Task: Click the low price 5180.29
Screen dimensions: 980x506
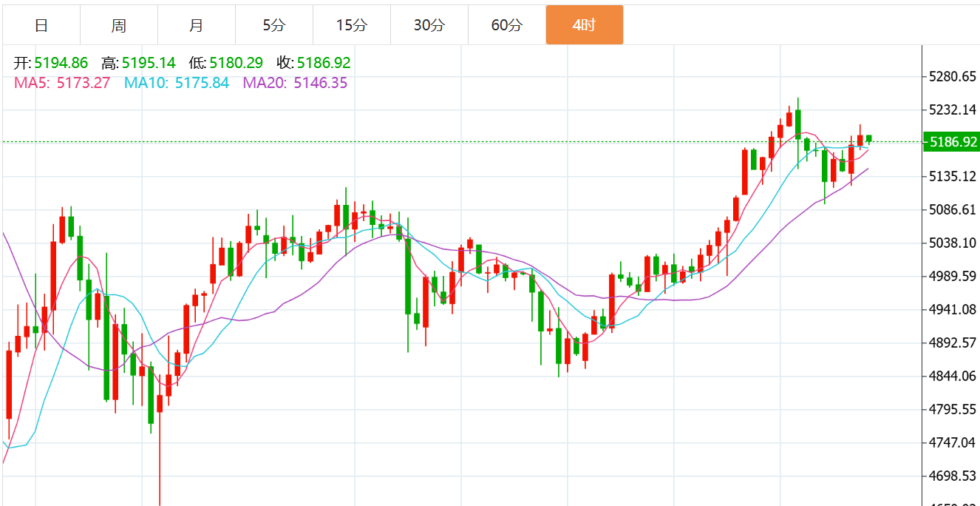Action: click(236, 63)
